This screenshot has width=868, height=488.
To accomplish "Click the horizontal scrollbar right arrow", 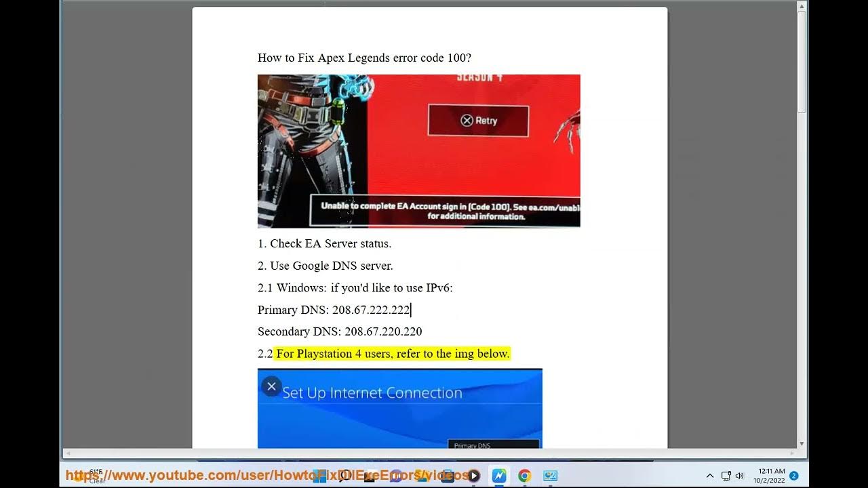I will click(791, 453).
